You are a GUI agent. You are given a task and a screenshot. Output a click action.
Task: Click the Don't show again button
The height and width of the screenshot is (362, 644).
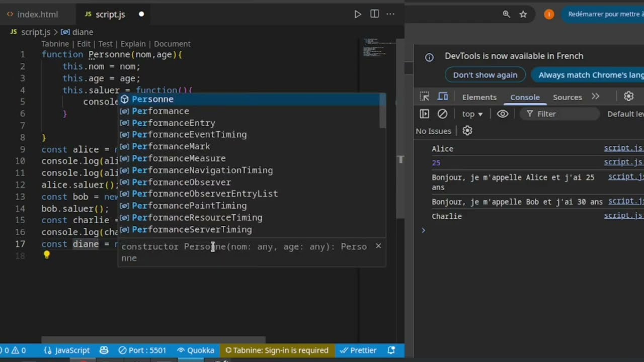(x=485, y=75)
